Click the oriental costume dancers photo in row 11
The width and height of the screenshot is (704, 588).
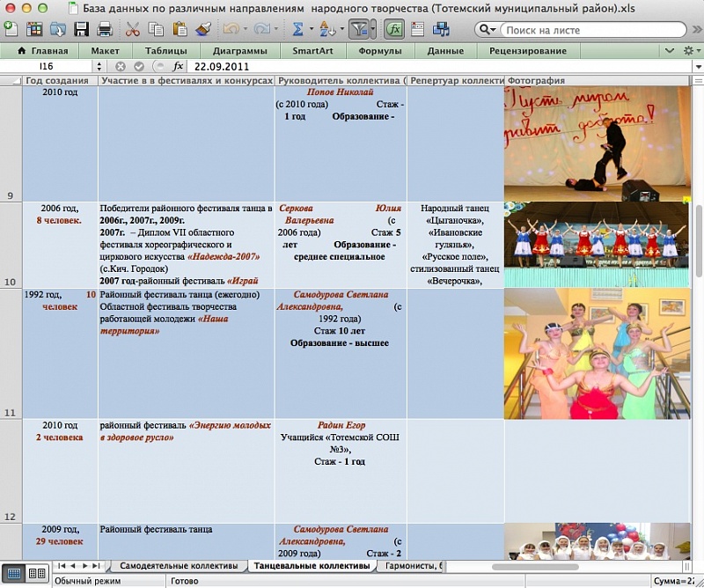tap(598, 354)
